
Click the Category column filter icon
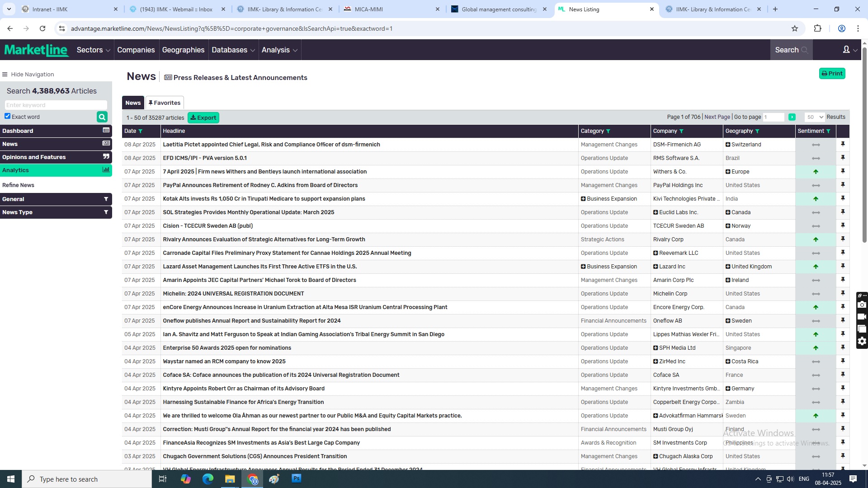pyautogui.click(x=608, y=131)
